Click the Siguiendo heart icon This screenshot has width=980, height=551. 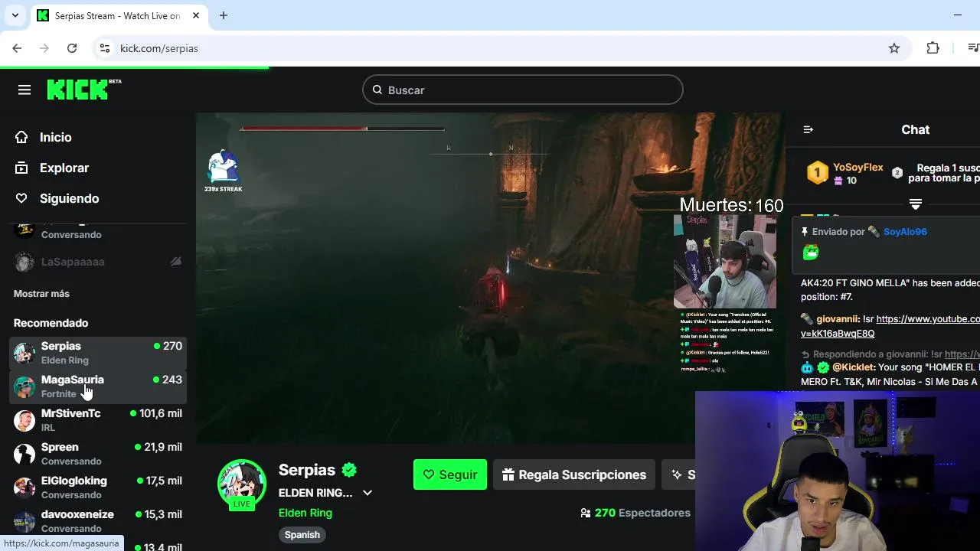pos(22,198)
